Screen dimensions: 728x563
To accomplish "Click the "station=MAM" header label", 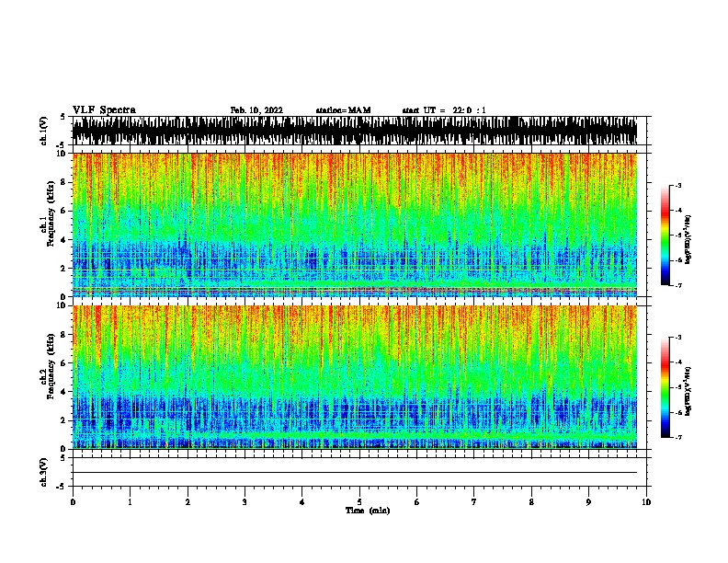I will (343, 110).
